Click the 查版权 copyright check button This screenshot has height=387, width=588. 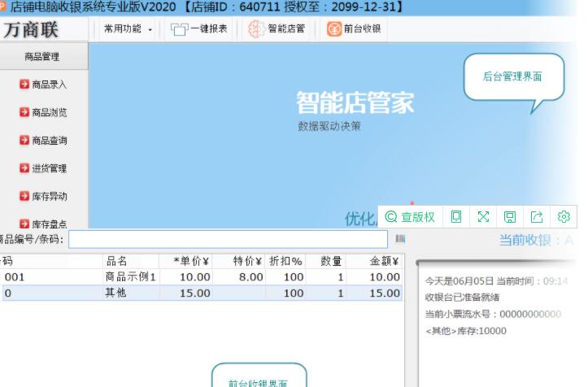tap(410, 217)
